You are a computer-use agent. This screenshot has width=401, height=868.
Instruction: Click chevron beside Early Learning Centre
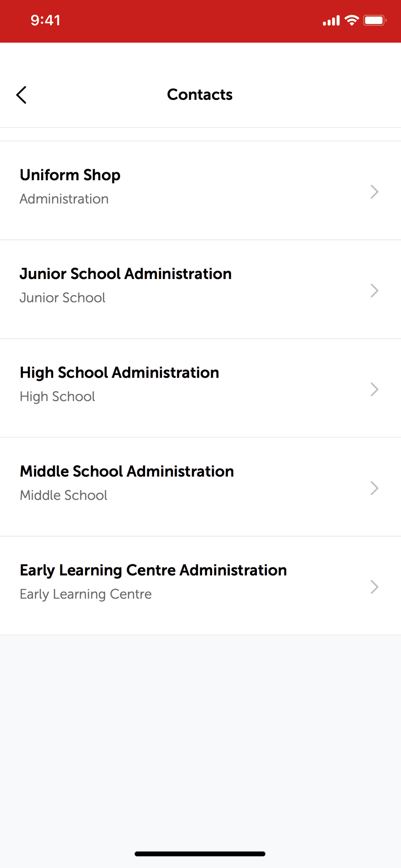[375, 587]
